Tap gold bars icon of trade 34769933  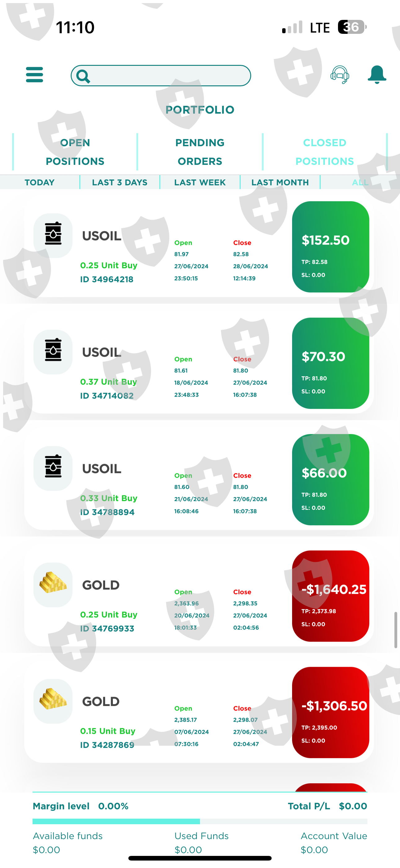click(x=53, y=584)
